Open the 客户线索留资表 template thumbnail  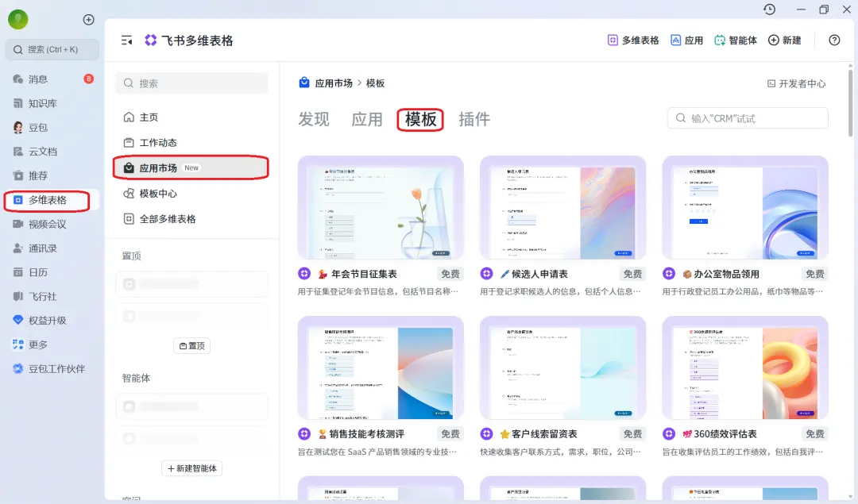tap(563, 368)
